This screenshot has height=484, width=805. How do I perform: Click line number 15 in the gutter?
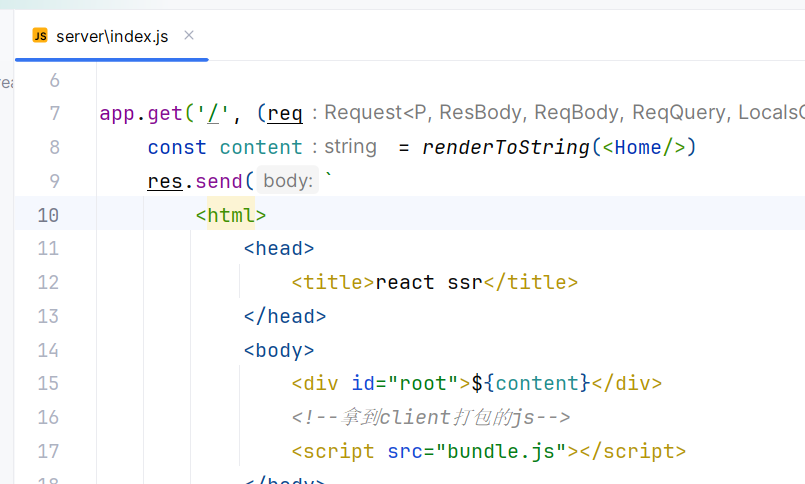pos(48,383)
